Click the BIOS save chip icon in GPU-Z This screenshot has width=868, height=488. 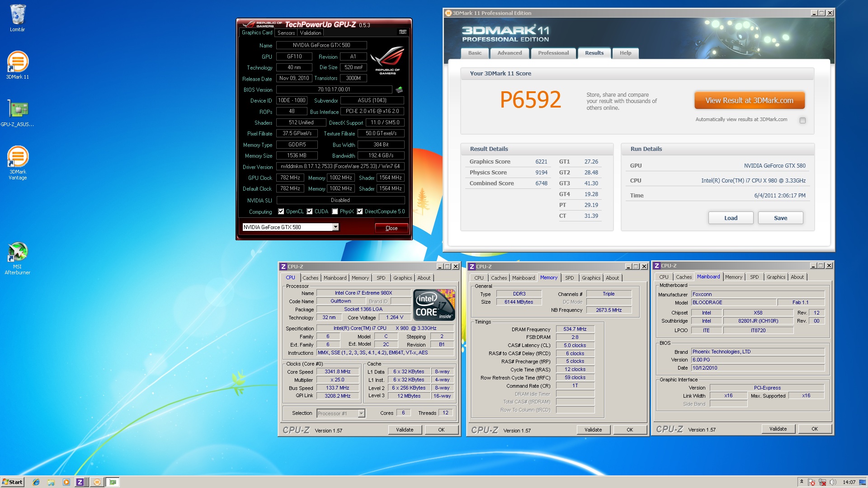399,89
